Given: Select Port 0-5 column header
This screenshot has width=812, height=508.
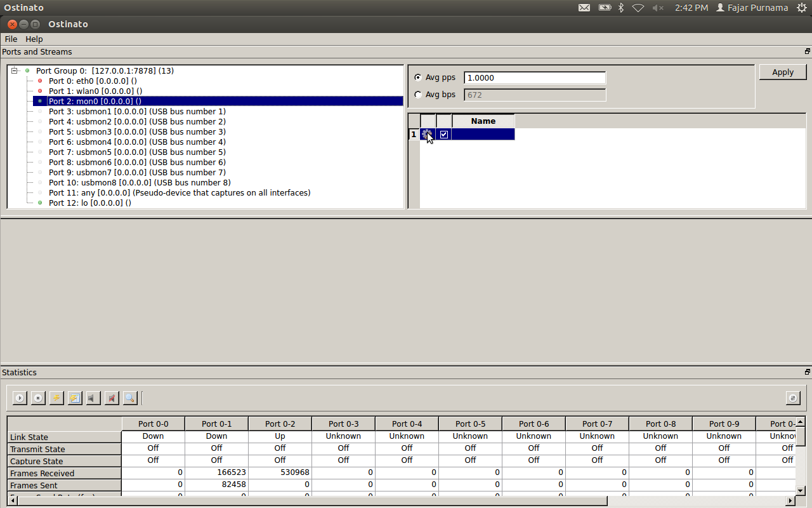Looking at the screenshot, I should 471,424.
